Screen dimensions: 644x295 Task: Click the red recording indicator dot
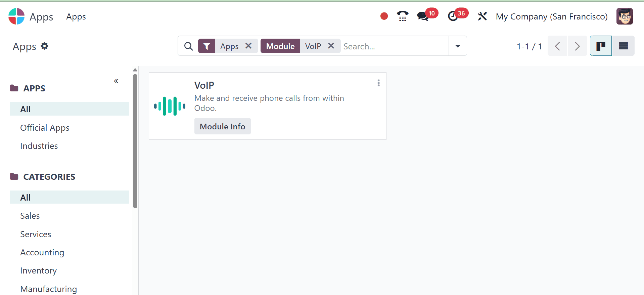click(x=384, y=16)
